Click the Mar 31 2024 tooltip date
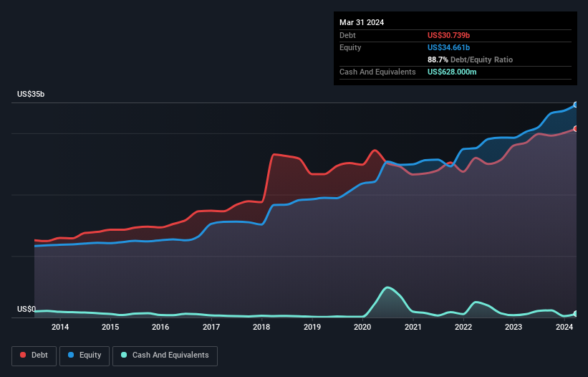 point(362,22)
